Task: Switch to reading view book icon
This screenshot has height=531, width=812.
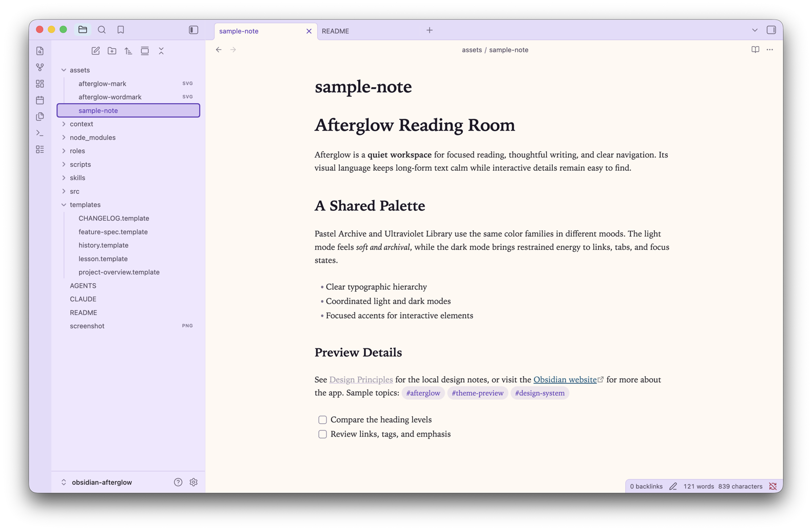Action: 755,50
